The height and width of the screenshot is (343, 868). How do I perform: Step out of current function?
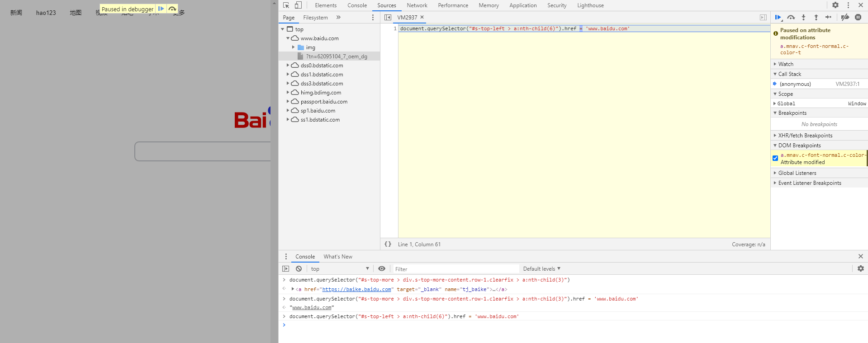[816, 17]
